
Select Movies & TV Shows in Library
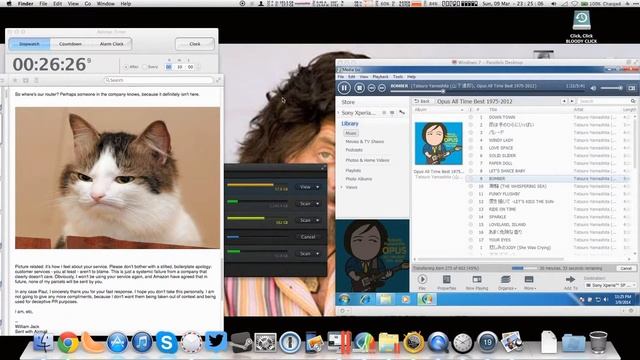tap(364, 142)
